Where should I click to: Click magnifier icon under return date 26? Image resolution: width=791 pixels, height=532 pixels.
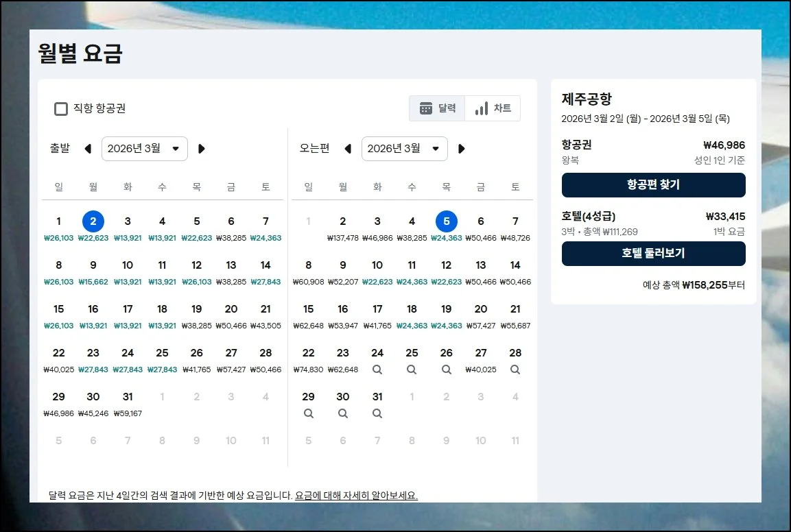(446, 370)
